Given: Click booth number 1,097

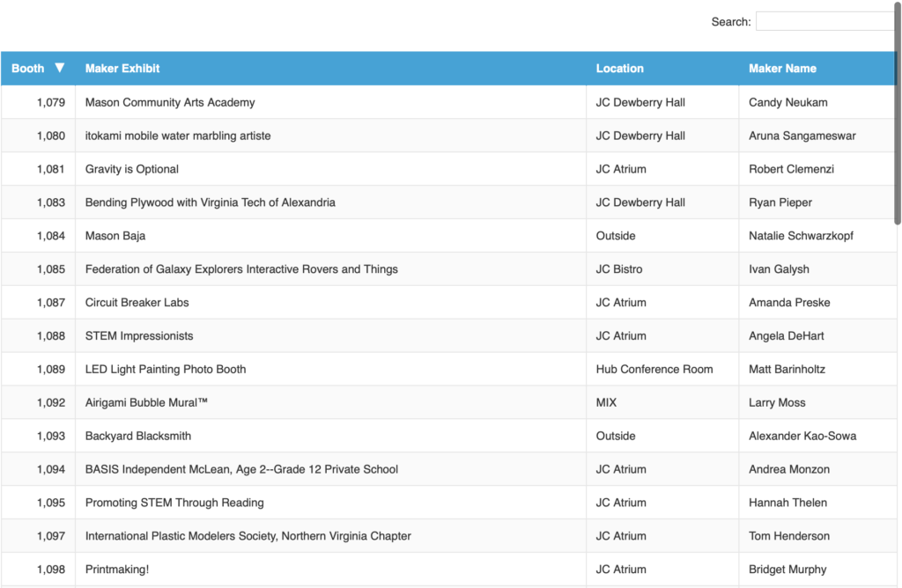Looking at the screenshot, I should click(50, 536).
